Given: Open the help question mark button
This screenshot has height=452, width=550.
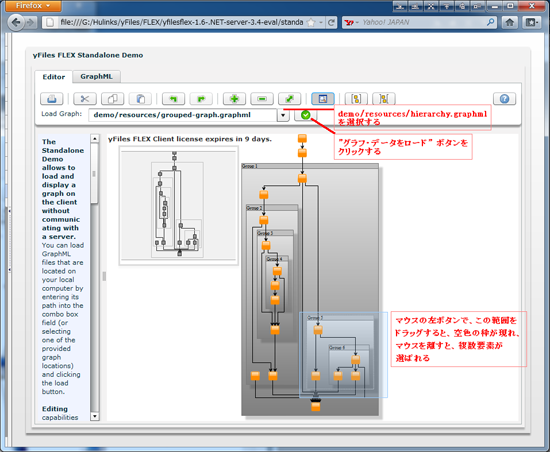Looking at the screenshot, I should coord(504,99).
